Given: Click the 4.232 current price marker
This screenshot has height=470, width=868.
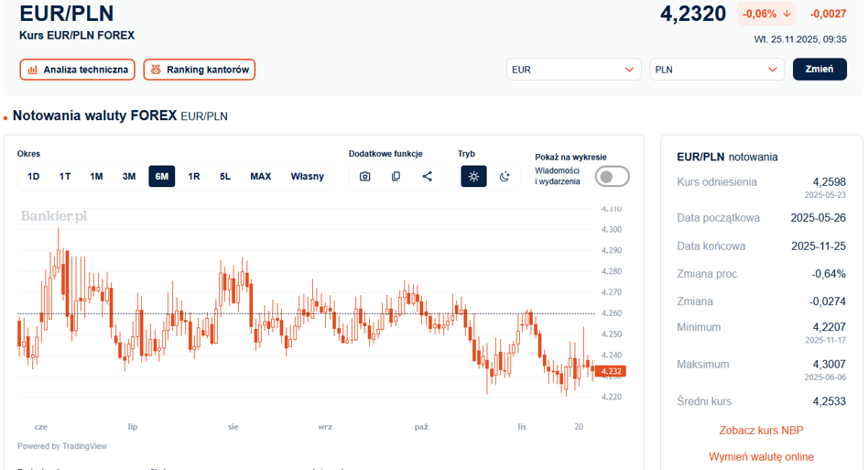Looking at the screenshot, I should coord(612,371).
